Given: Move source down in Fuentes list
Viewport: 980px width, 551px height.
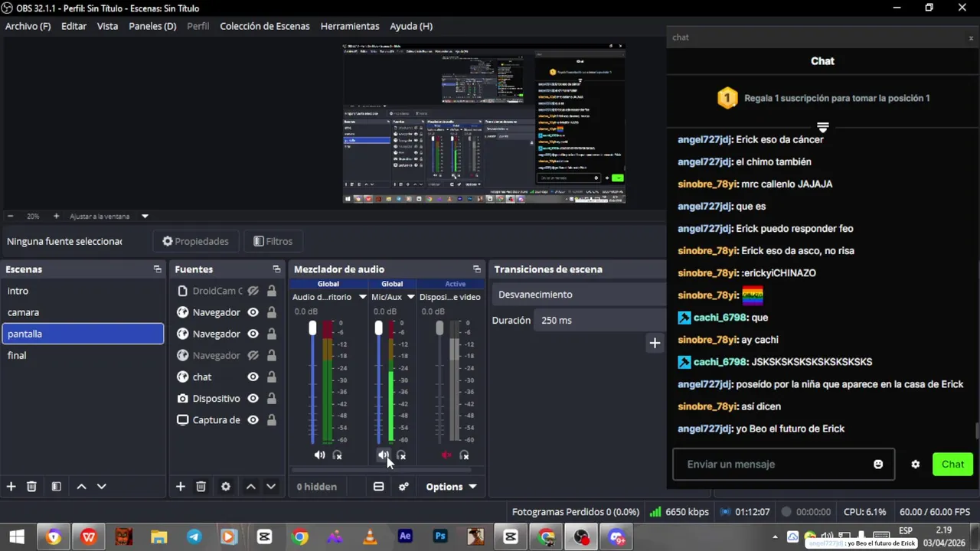Looking at the screenshot, I should point(270,487).
